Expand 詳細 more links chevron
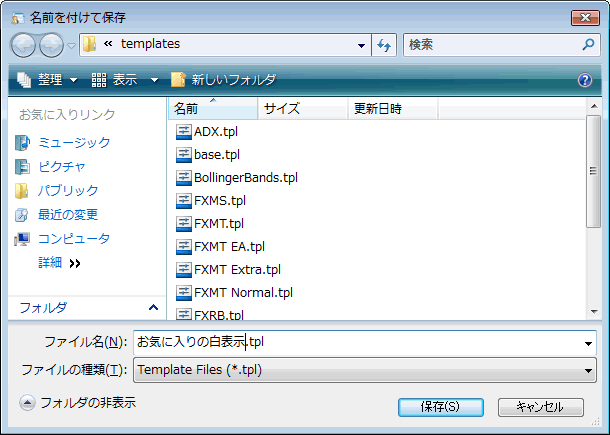 point(75,263)
